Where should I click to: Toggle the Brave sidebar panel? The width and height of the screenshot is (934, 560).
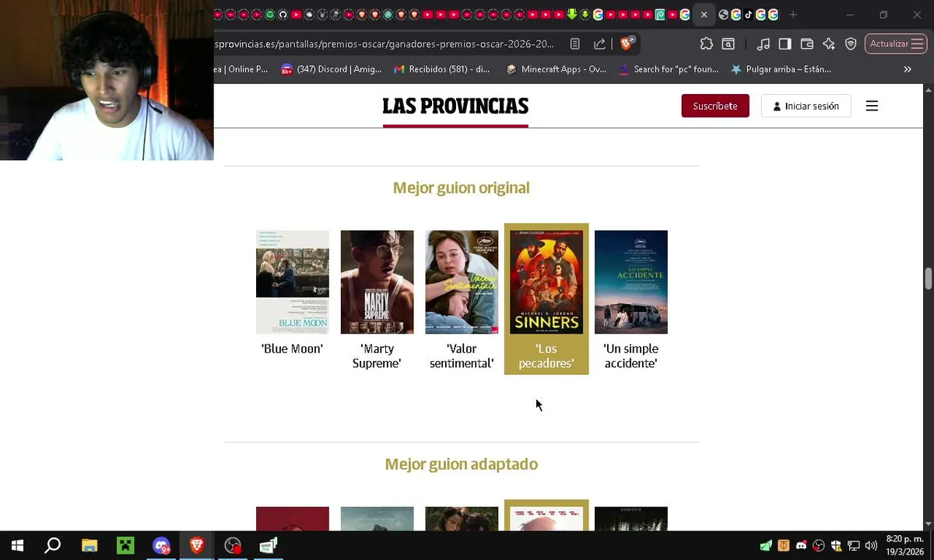pos(785,44)
